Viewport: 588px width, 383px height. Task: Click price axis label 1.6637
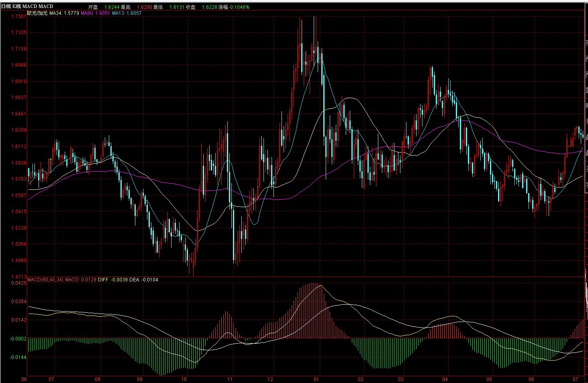click(19, 98)
